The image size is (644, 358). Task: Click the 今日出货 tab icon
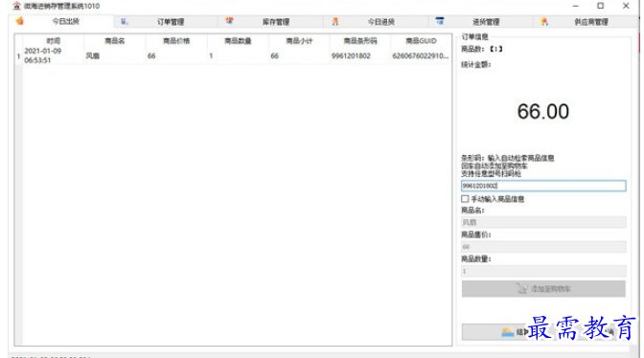tap(19, 21)
